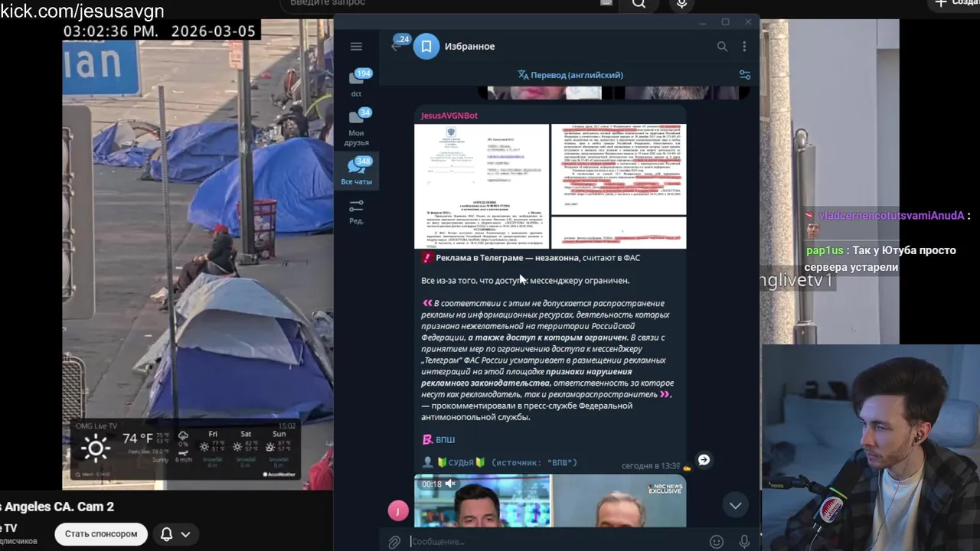
Task: Click the YouTube Создать button
Action: (954, 4)
